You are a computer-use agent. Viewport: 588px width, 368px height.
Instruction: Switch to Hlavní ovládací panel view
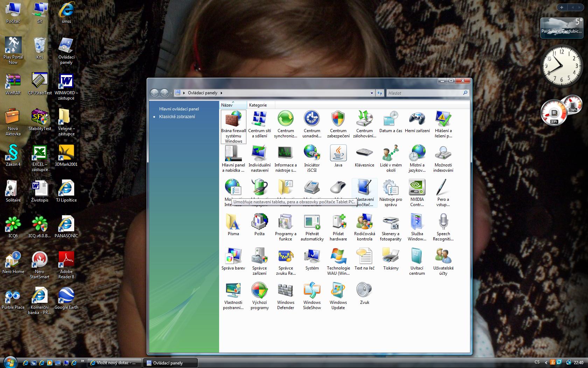coord(179,109)
